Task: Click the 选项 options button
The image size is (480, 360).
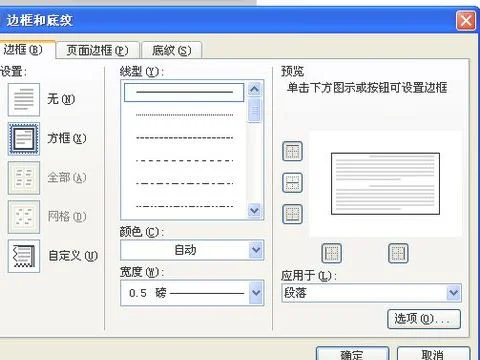Action: point(424,319)
